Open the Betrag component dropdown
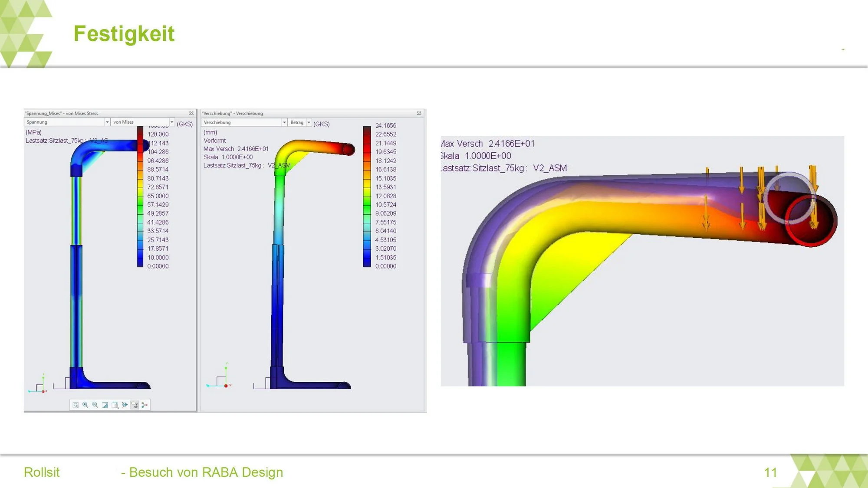The width and height of the screenshot is (868, 488). pyautogui.click(x=309, y=123)
